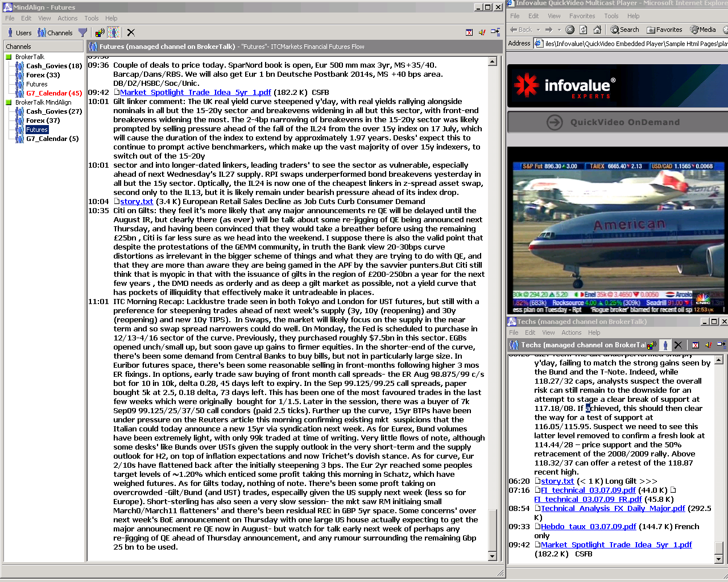The image size is (728, 582).
Task: Select Forex (33) channel under BrokerTalk
Action: pyautogui.click(x=43, y=75)
